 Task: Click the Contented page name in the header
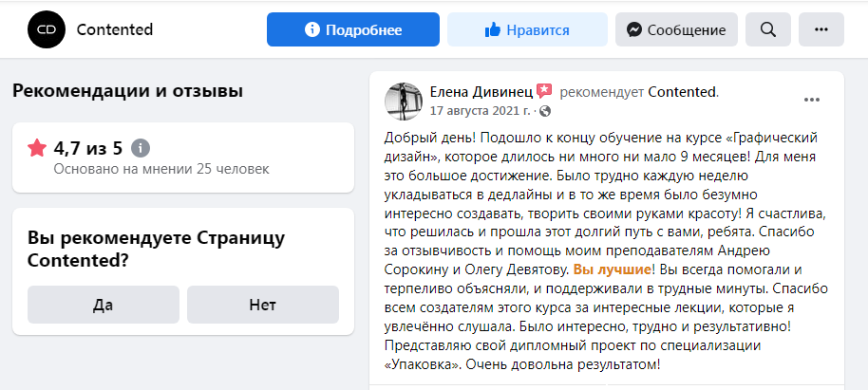(114, 29)
